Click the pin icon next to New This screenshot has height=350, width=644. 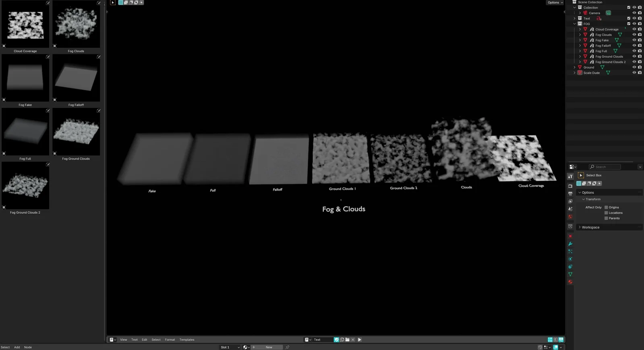click(287, 347)
